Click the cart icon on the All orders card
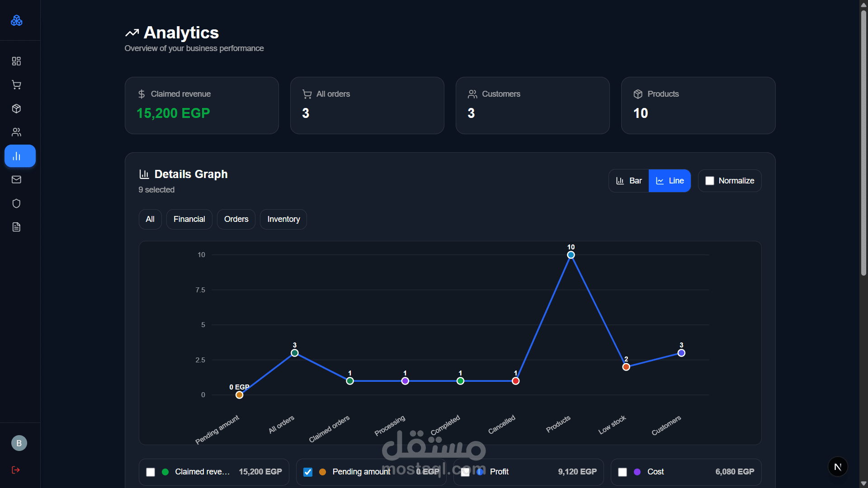The image size is (868, 488). pyautogui.click(x=307, y=94)
